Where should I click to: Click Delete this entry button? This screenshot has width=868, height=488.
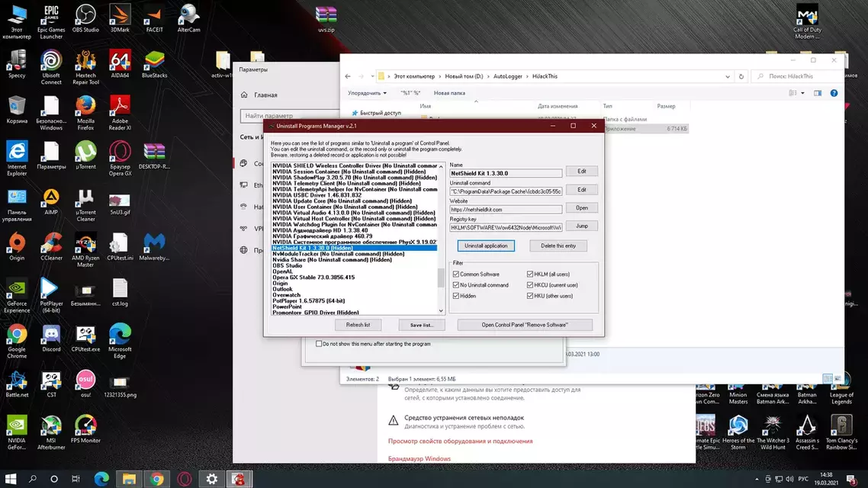point(558,246)
